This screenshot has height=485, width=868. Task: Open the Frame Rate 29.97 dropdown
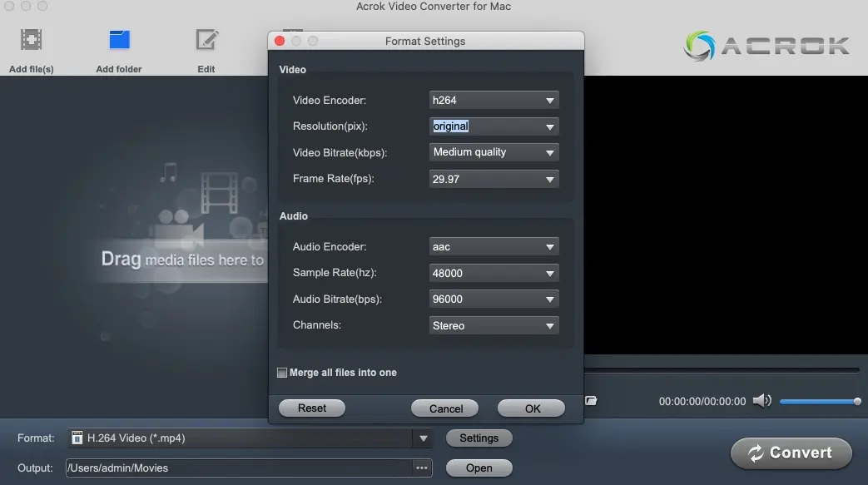click(494, 179)
